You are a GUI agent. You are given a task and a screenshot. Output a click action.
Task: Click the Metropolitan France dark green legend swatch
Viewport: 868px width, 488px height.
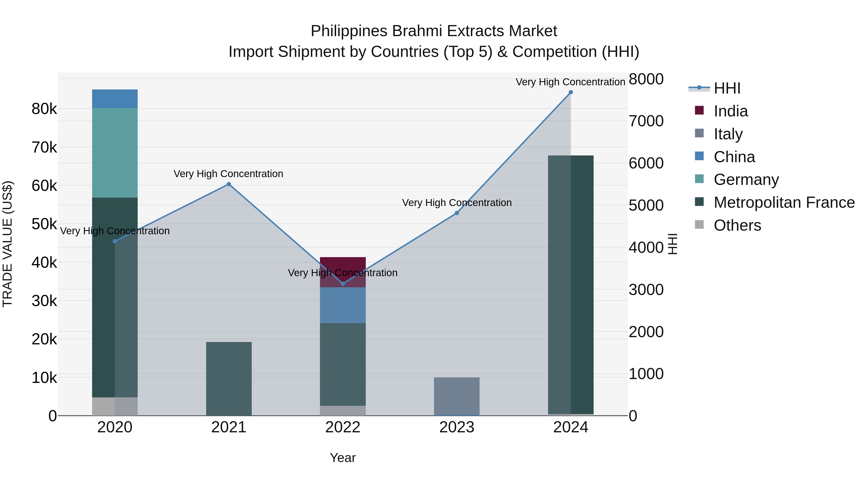(x=699, y=202)
